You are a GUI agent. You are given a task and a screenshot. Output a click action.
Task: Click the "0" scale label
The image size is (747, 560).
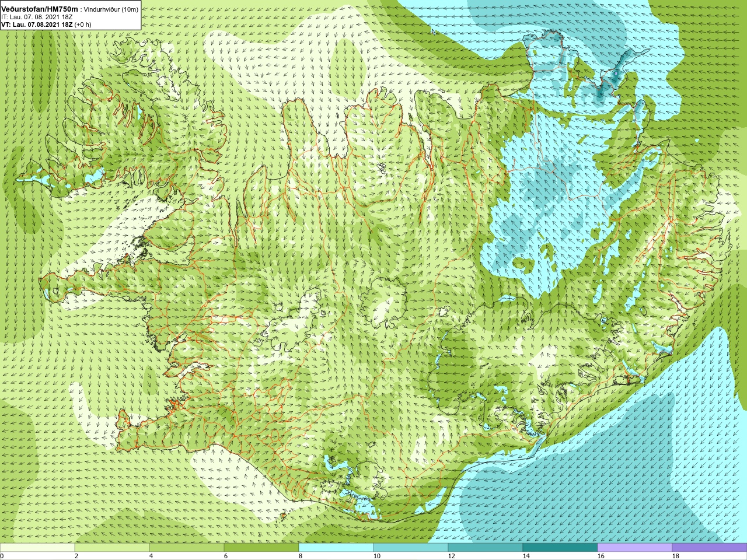tap(2, 556)
